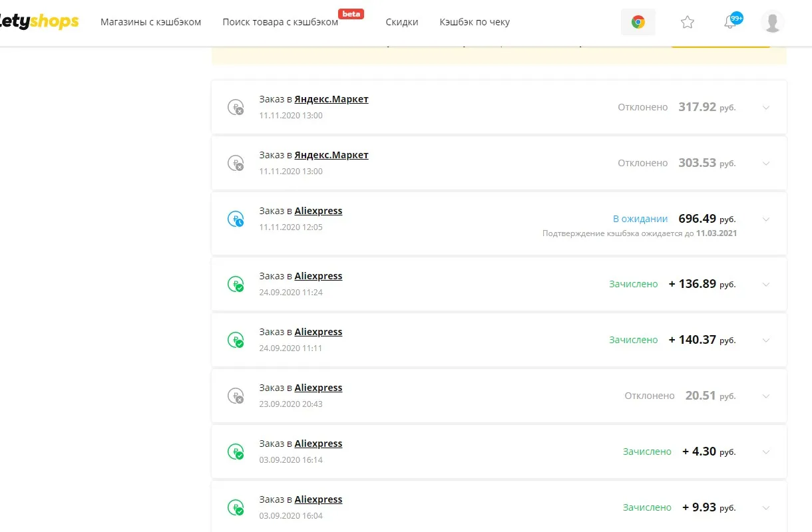Expand the 140.37 руб. order details
The width and height of the screenshot is (812, 532).
(765, 340)
